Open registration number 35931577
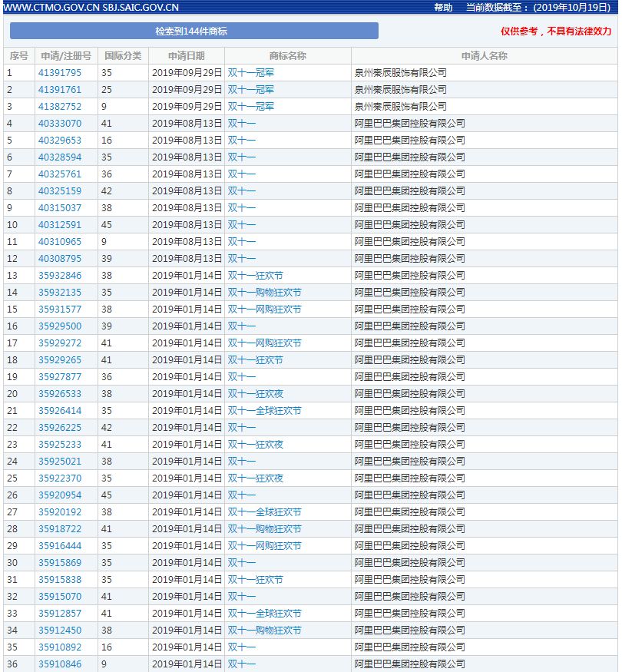This screenshot has height=672, width=622. point(60,309)
